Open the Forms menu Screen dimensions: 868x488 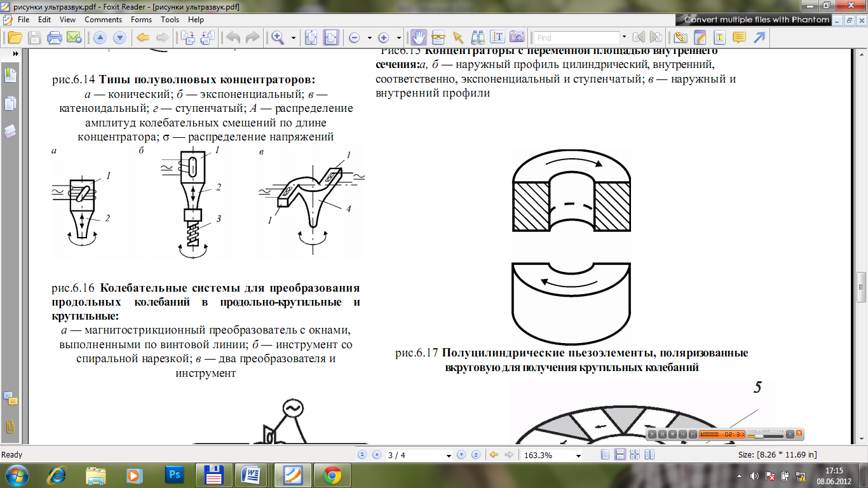click(x=141, y=20)
